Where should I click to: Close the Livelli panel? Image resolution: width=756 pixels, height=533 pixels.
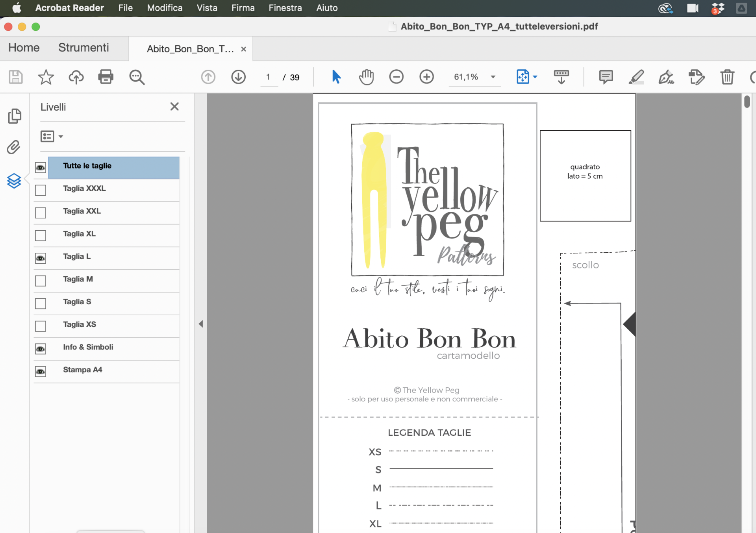coord(174,107)
